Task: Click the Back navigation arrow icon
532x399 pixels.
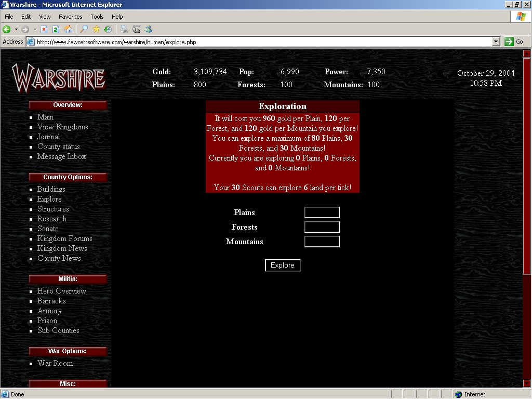Action: click(7, 29)
